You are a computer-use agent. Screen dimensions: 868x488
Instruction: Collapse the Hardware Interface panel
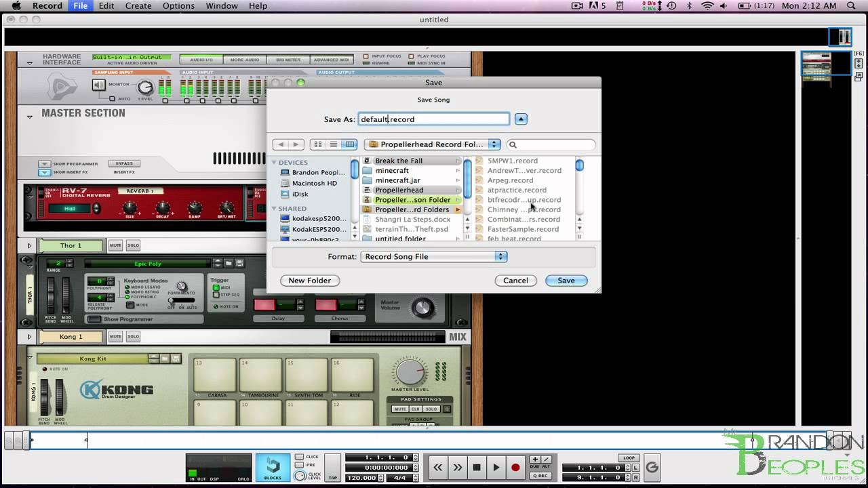(29, 63)
